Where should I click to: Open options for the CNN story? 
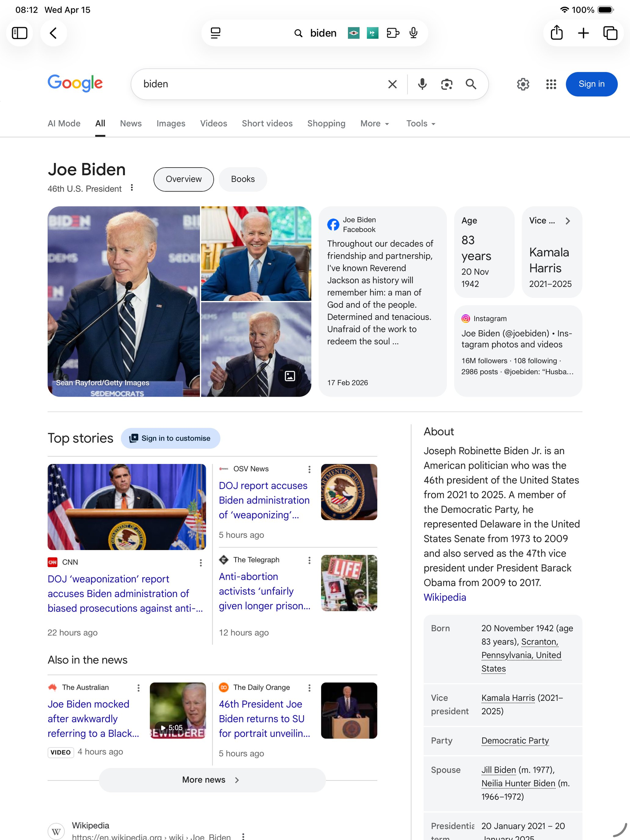click(x=201, y=563)
